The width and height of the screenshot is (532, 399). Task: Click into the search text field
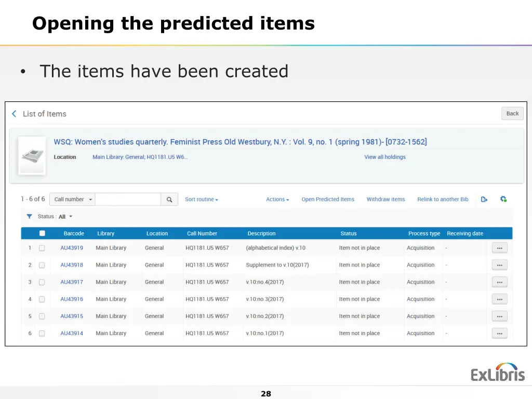click(x=128, y=199)
